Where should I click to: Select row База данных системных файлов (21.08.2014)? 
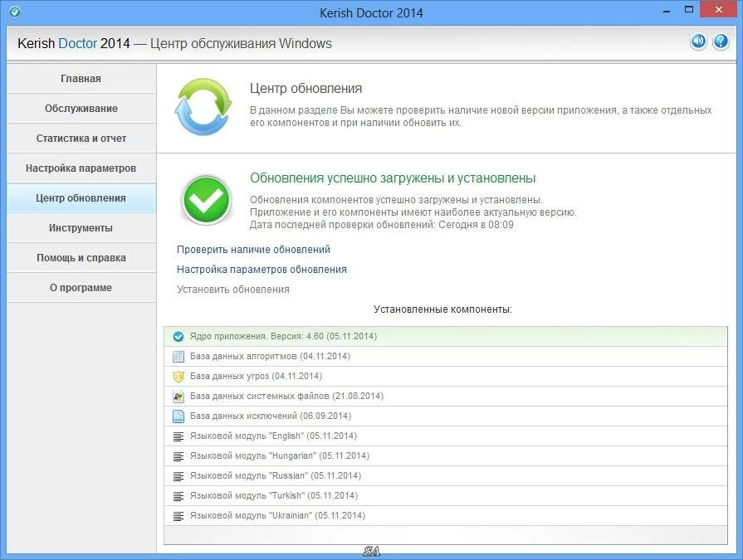point(446,397)
